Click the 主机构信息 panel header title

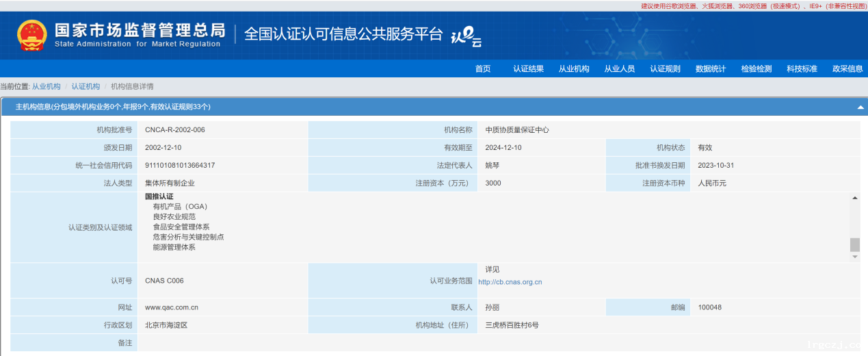click(113, 107)
